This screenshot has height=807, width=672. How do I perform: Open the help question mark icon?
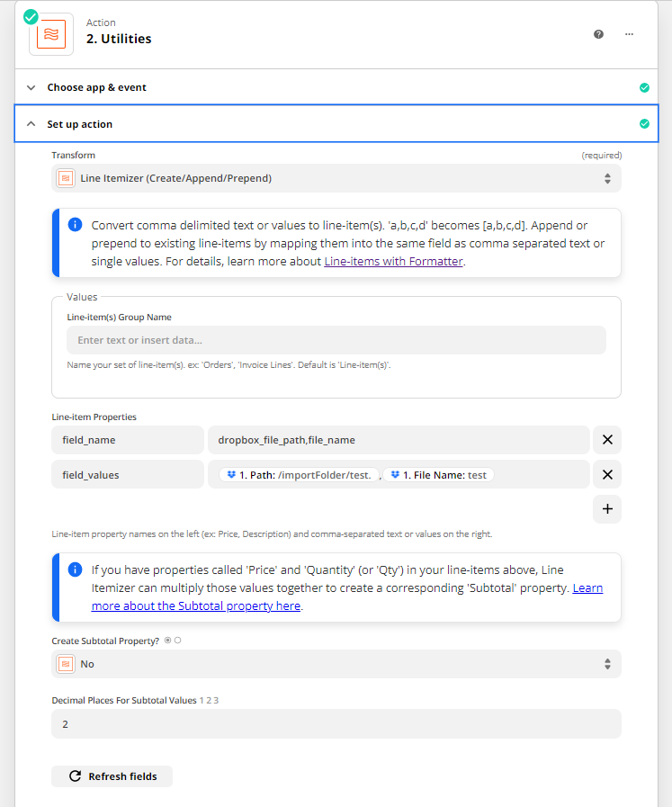point(598,34)
